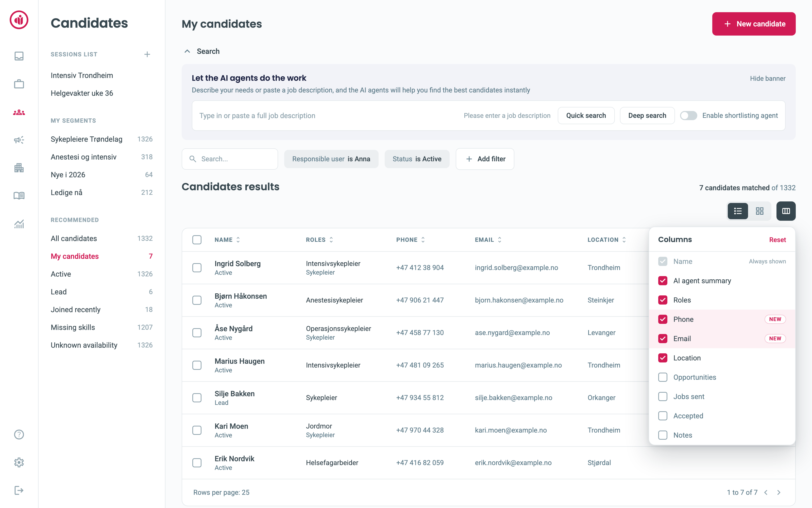The width and height of the screenshot is (812, 508).
Task: Click the candidate Search field
Action: 230,159
